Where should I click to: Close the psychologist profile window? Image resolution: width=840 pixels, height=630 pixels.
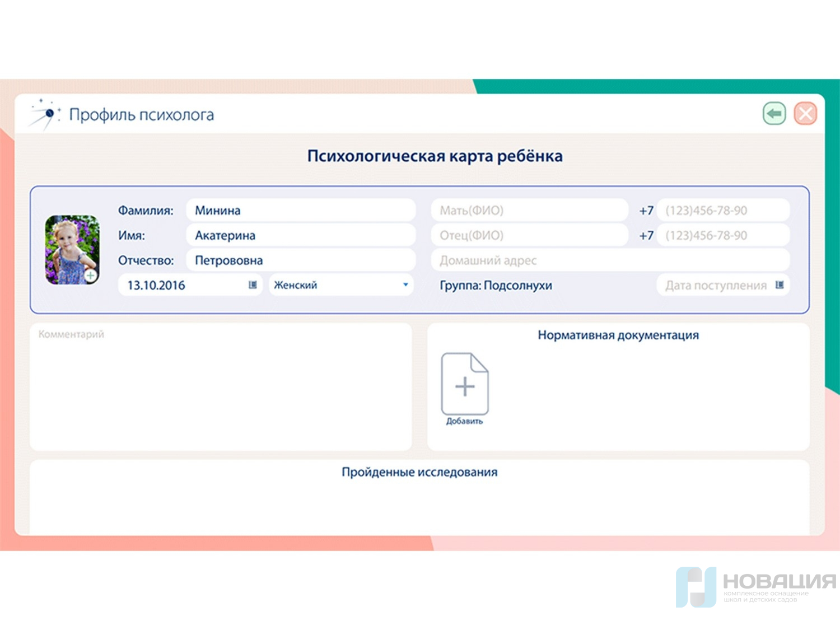point(805,114)
